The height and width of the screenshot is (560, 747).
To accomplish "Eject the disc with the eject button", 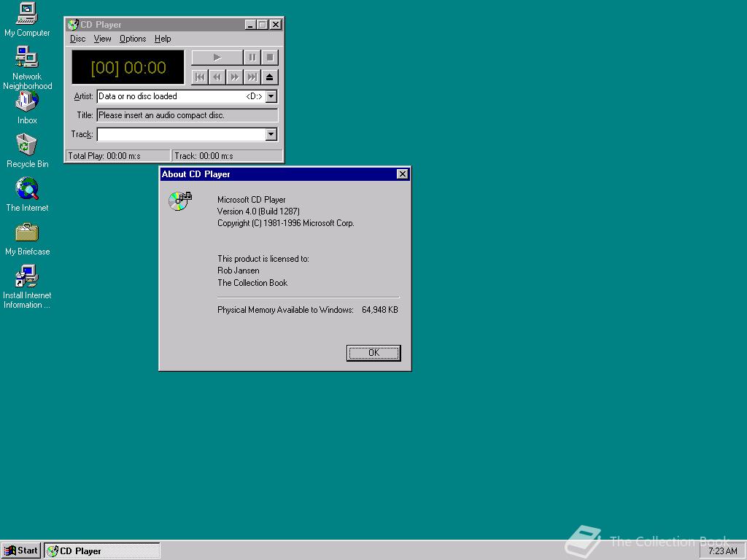I will click(x=270, y=77).
